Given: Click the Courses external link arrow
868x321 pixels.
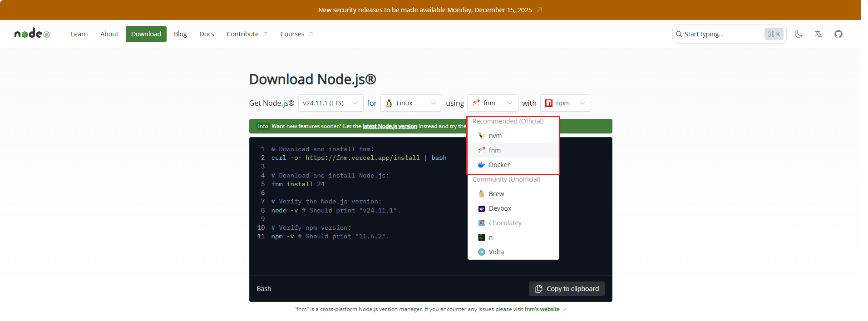Looking at the screenshot, I should pos(311,34).
